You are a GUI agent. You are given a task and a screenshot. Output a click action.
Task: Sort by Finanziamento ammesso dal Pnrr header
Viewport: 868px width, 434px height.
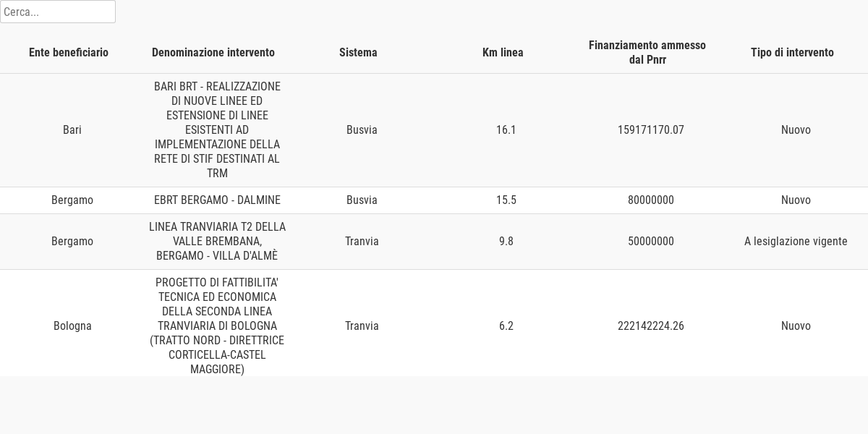click(x=647, y=52)
